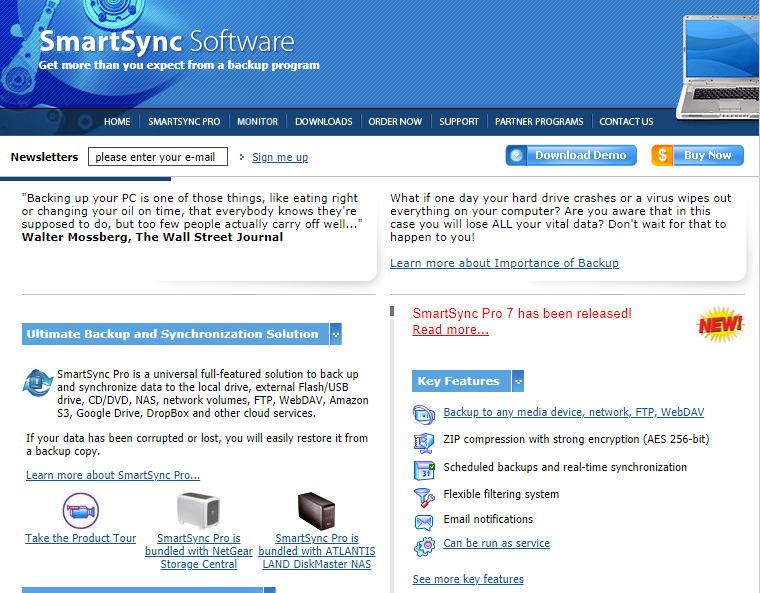Click the Download Demo button
Screen dimensions: 760x593
571,155
